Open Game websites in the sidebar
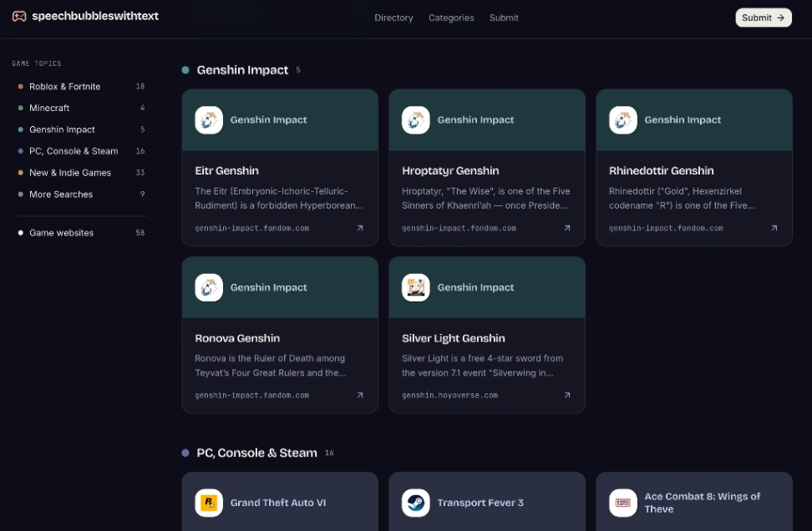812x531 pixels. click(81, 233)
